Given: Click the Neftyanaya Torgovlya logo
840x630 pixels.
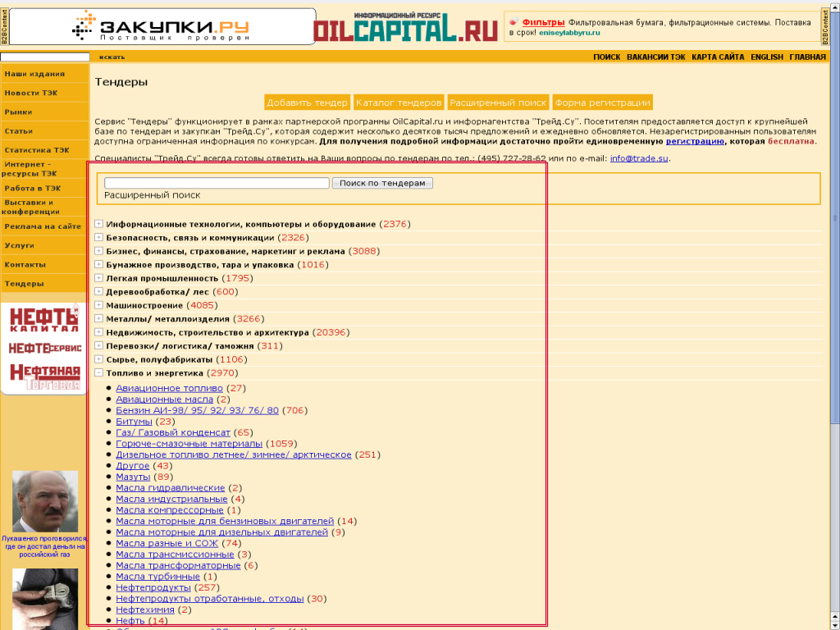Looking at the screenshot, I should click(x=44, y=376).
